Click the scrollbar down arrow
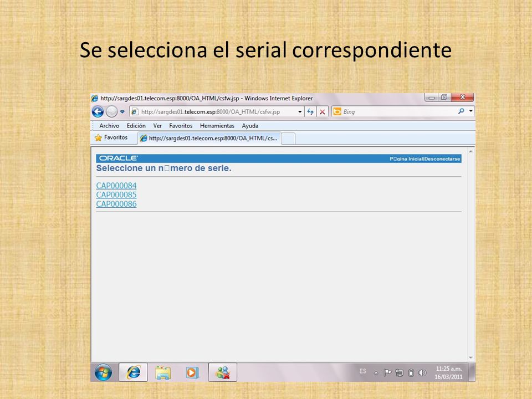The height and width of the screenshot is (399, 532). pos(470,357)
